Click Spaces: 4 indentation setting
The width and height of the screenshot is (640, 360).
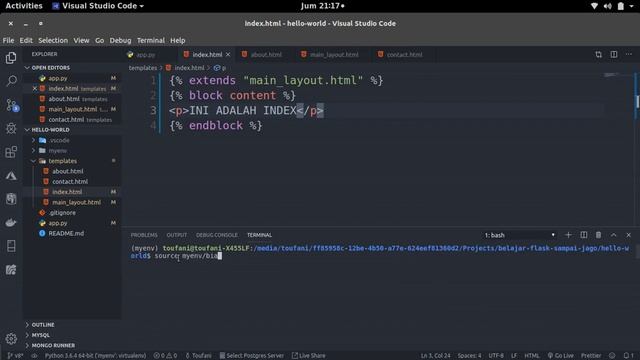pyautogui.click(x=469, y=356)
